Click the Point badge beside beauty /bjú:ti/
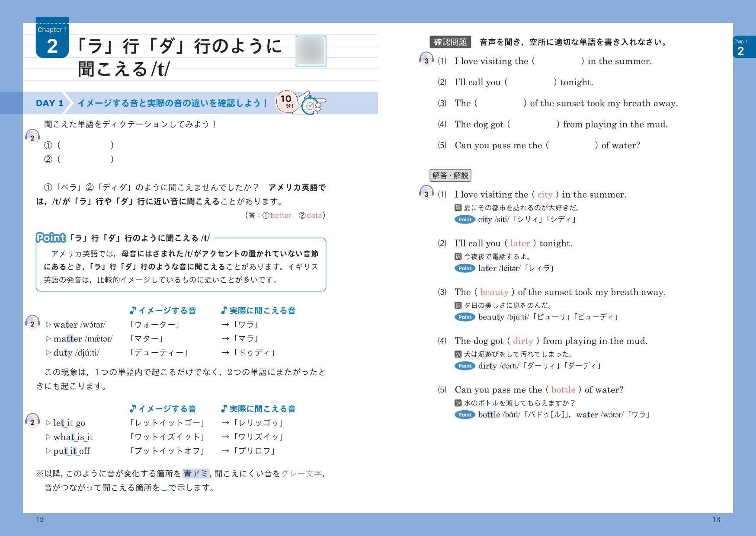 (465, 317)
